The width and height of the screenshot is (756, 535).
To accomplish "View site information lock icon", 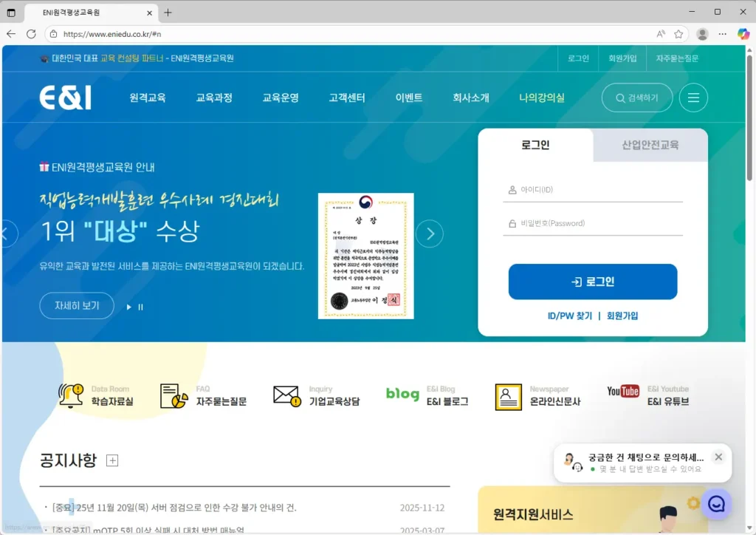I will tap(53, 34).
